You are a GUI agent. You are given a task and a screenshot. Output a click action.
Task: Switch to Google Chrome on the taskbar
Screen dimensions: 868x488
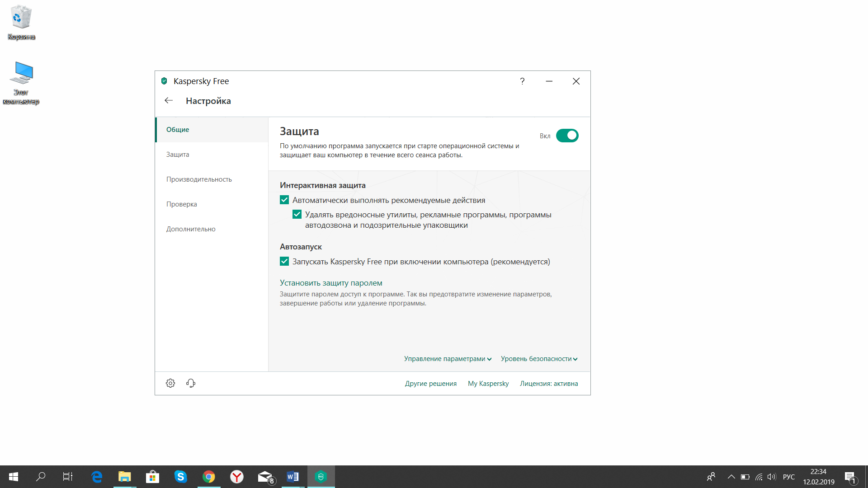pyautogui.click(x=209, y=477)
